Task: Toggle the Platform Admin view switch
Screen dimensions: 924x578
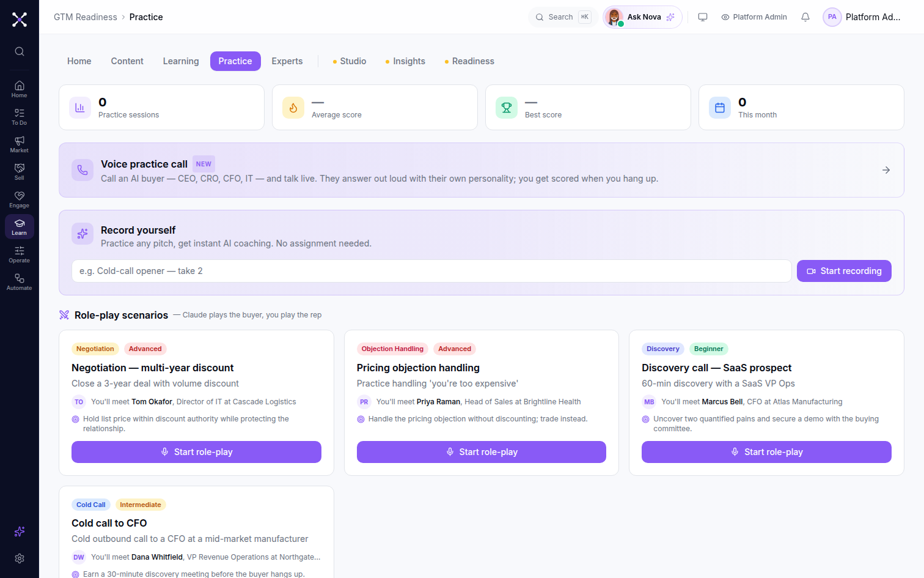Action: 754,17
